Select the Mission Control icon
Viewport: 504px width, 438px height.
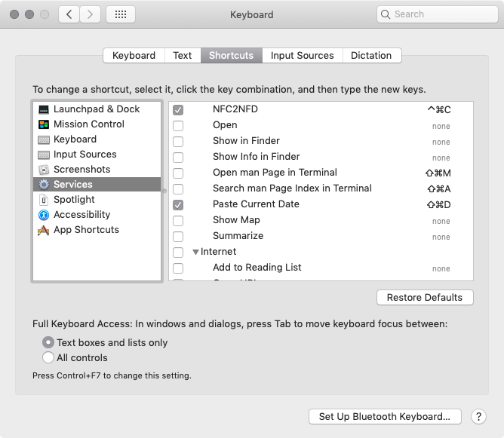click(44, 124)
